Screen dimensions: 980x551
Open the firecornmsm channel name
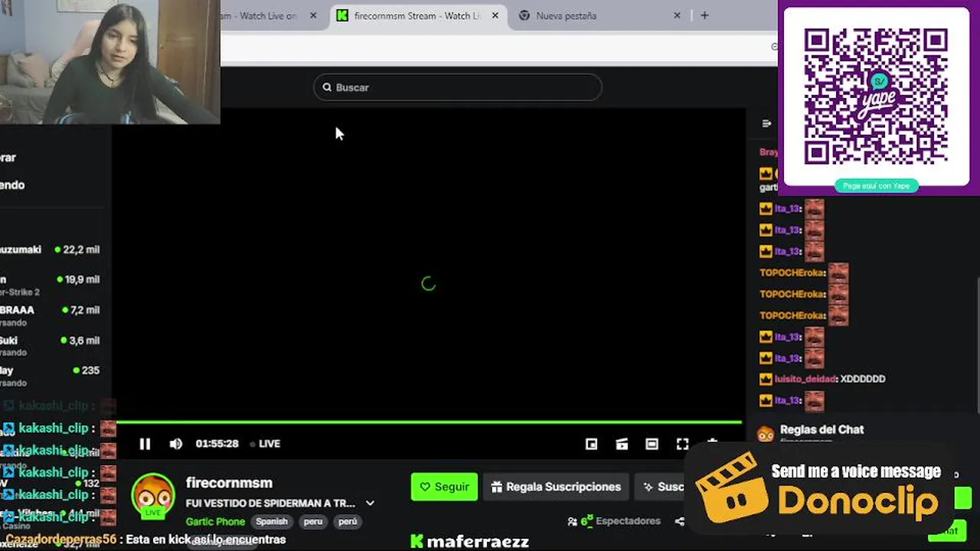pos(229,483)
